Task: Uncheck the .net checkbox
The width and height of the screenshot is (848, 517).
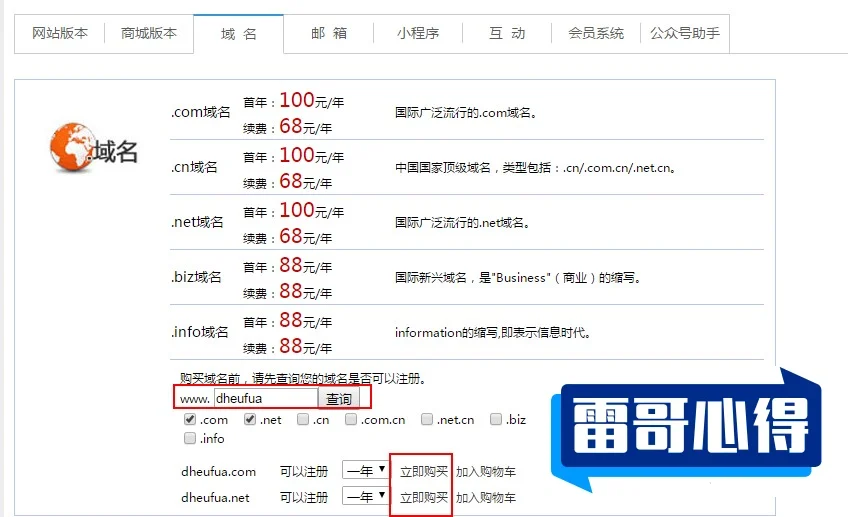Action: point(249,419)
